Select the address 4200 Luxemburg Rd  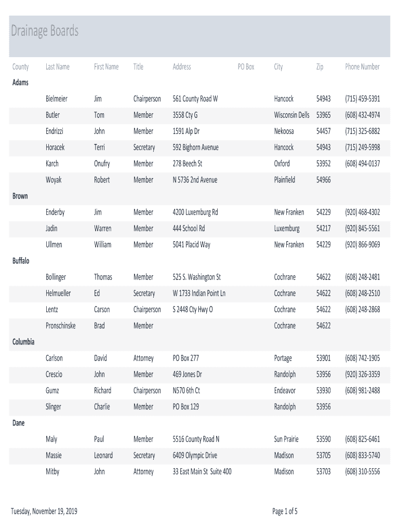(x=195, y=212)
